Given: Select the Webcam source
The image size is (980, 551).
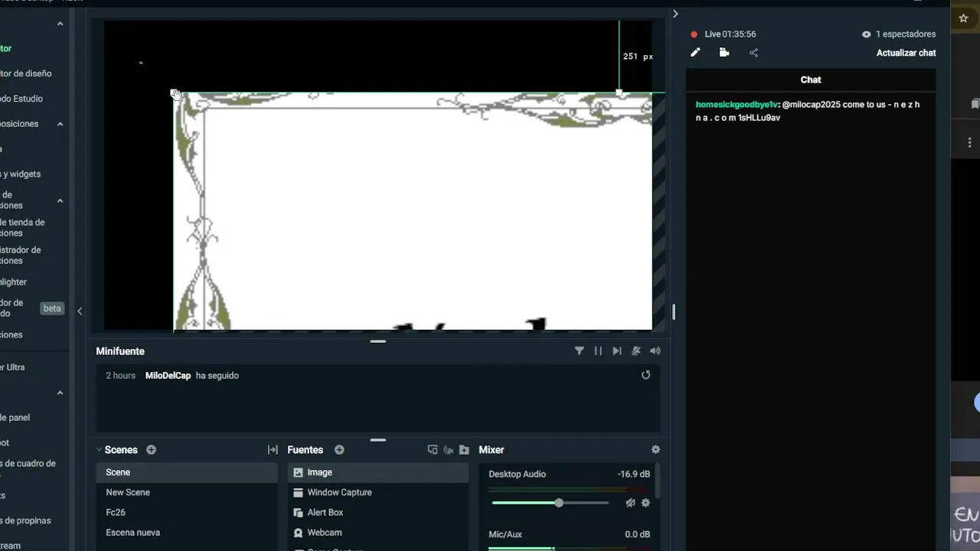Looking at the screenshot, I should click(x=378, y=532).
